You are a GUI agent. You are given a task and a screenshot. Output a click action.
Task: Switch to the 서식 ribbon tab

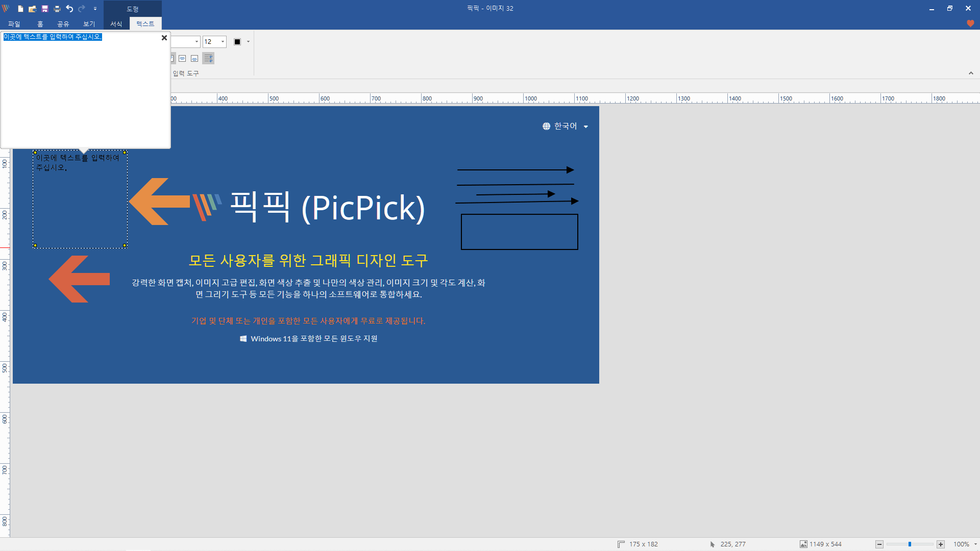pos(116,23)
